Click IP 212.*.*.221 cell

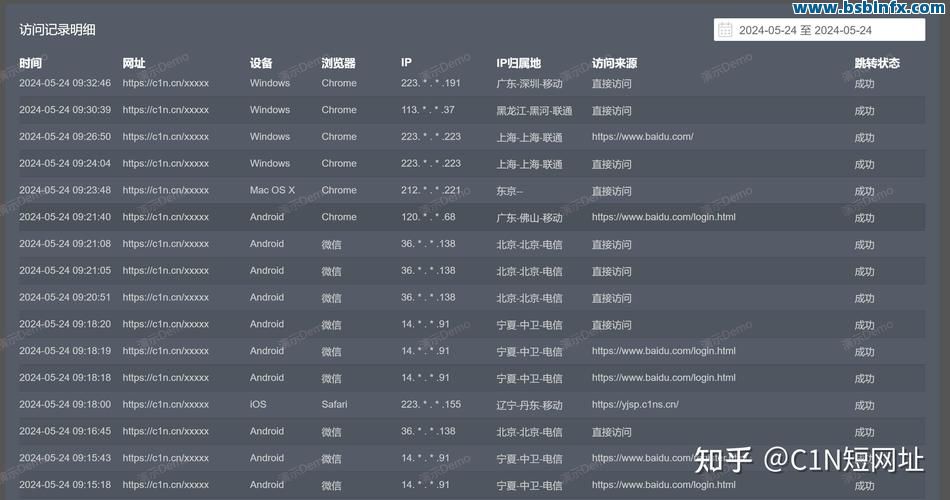point(430,190)
